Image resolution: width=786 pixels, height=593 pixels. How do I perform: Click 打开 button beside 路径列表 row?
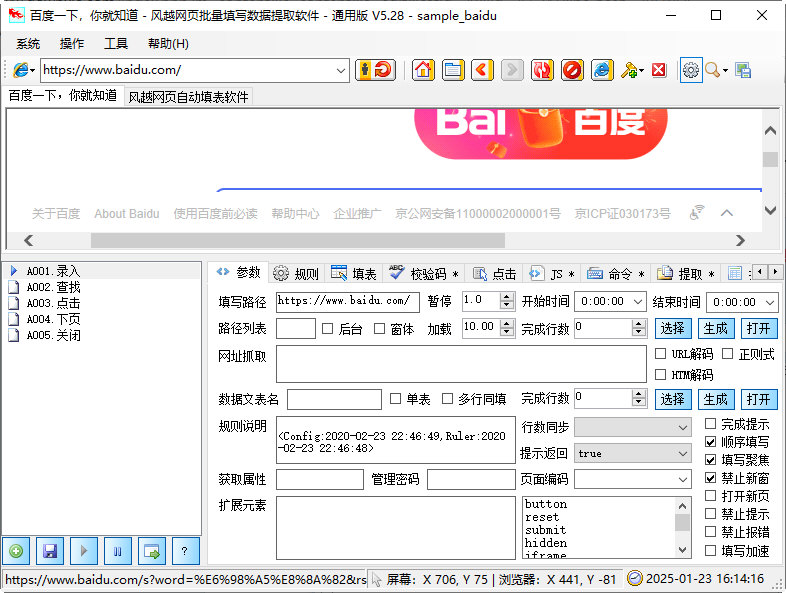click(758, 328)
